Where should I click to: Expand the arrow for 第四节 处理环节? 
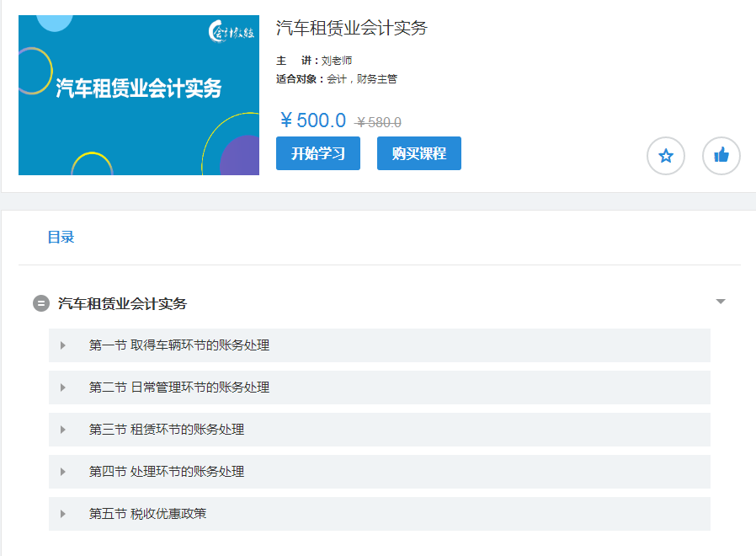63,472
